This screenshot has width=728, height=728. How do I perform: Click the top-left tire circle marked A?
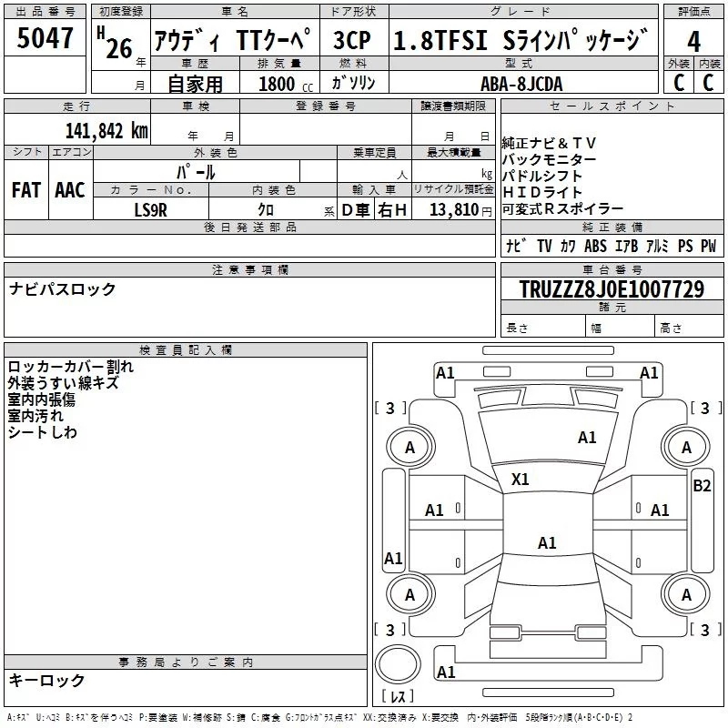coord(409,447)
